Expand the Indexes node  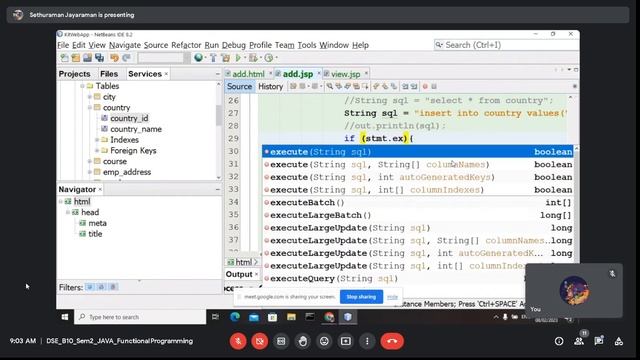pos(97,140)
